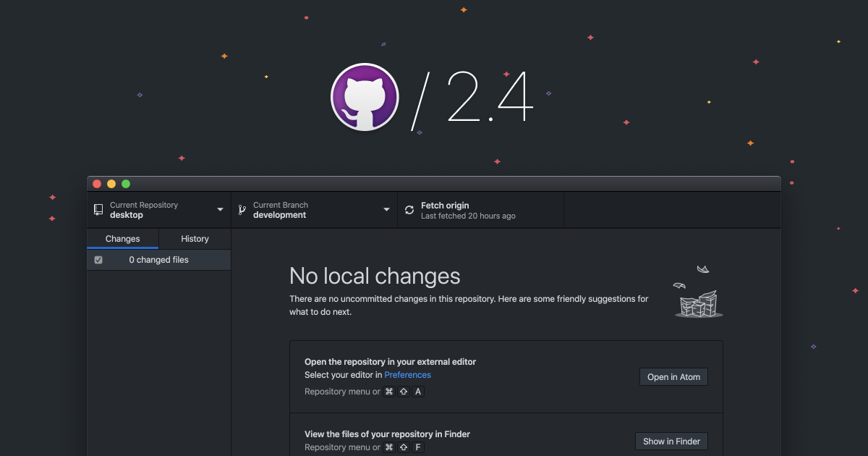Toggle the 0 changed files checkbox
Screen dimensions: 868x456
pyautogui.click(x=98, y=259)
